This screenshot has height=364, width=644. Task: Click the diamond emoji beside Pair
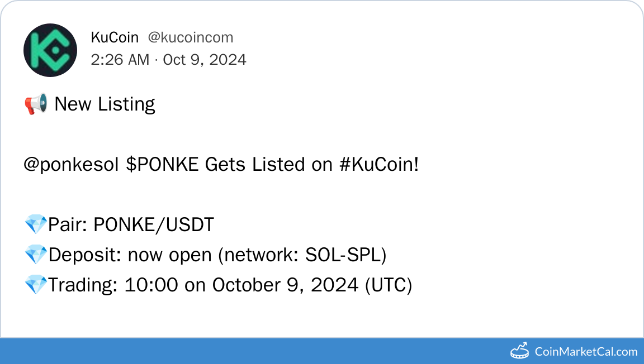[36, 225]
